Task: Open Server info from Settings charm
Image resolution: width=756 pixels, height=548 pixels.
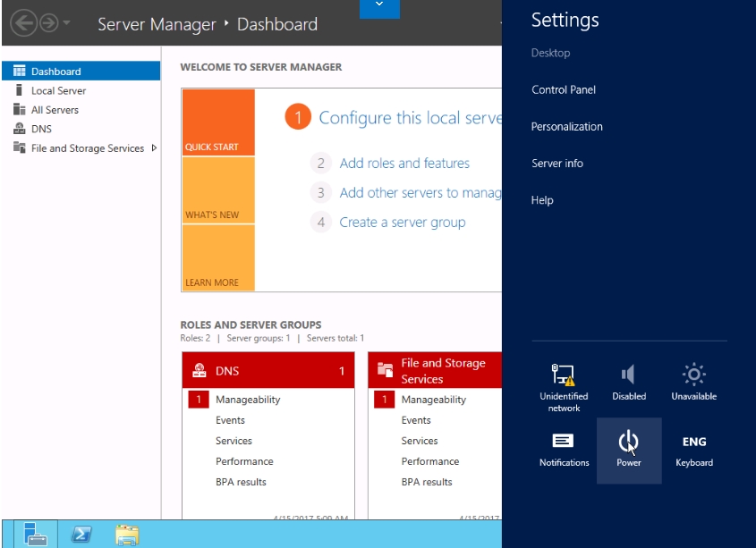Action: 557,164
